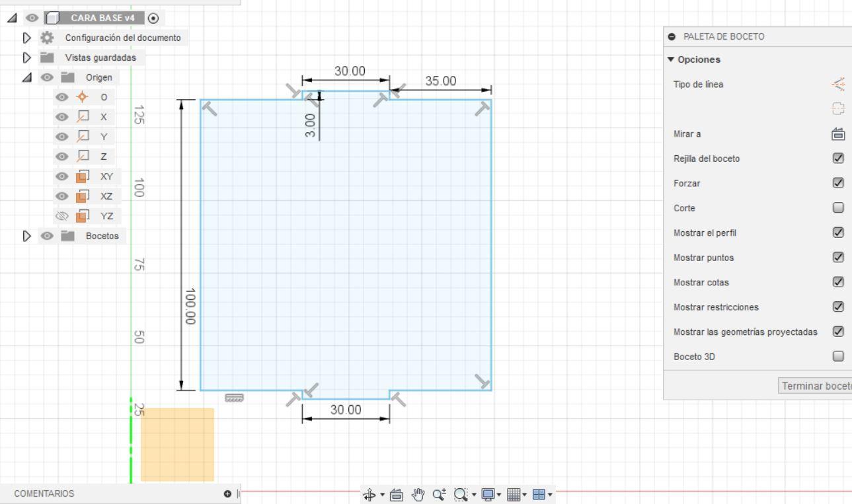This screenshot has height=504, width=852.
Task: Select the X axis icon
Action: 82,117
